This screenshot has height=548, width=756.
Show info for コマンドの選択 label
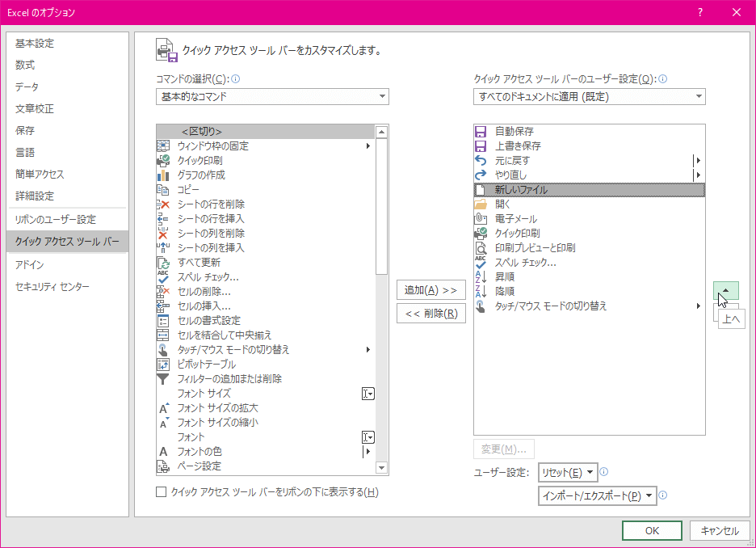236,79
